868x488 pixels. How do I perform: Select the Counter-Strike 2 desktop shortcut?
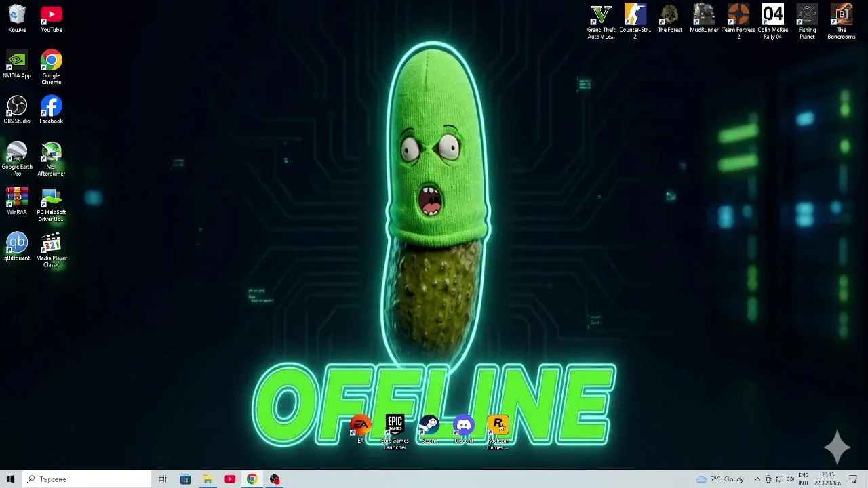[x=635, y=22]
